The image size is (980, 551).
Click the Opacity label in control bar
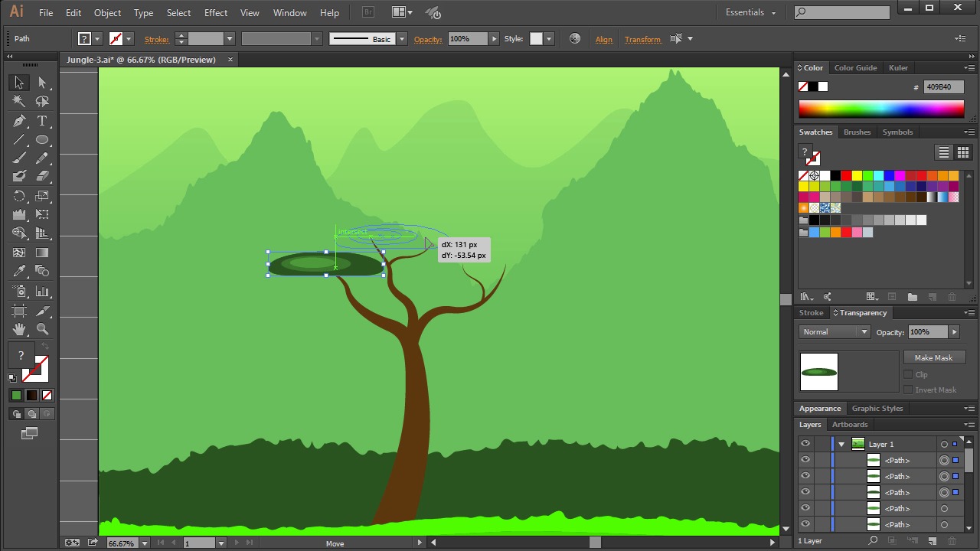[x=428, y=39]
